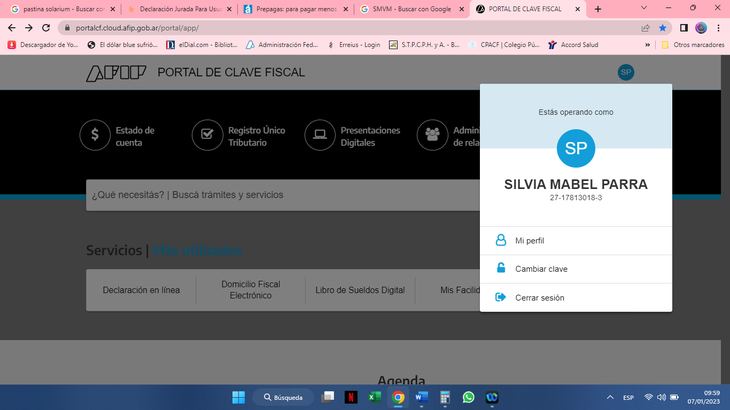This screenshot has height=410, width=730.
Task: Open Mi perfil from the user menu
Action: tap(529, 241)
